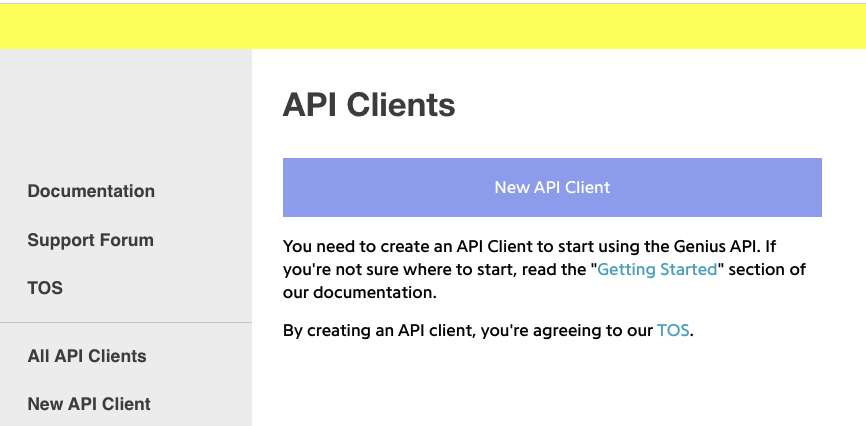This screenshot has height=426, width=866.
Task: Select All API Clients in sidebar
Action: coord(87,356)
